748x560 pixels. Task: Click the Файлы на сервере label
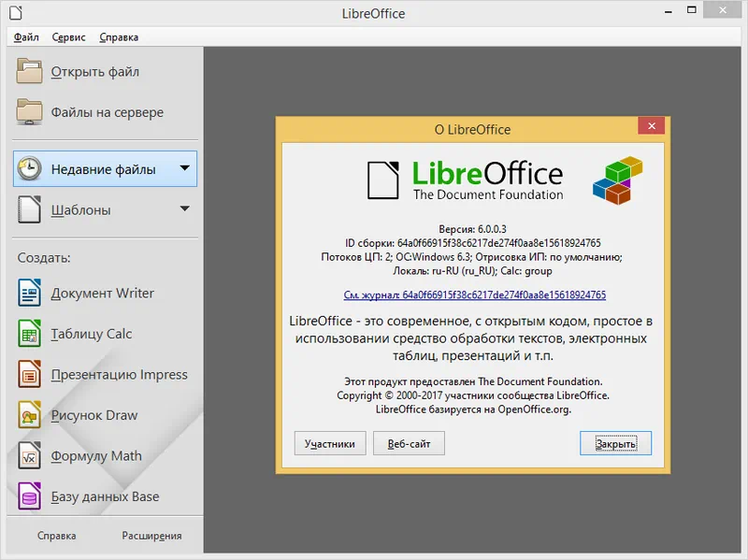click(x=108, y=112)
